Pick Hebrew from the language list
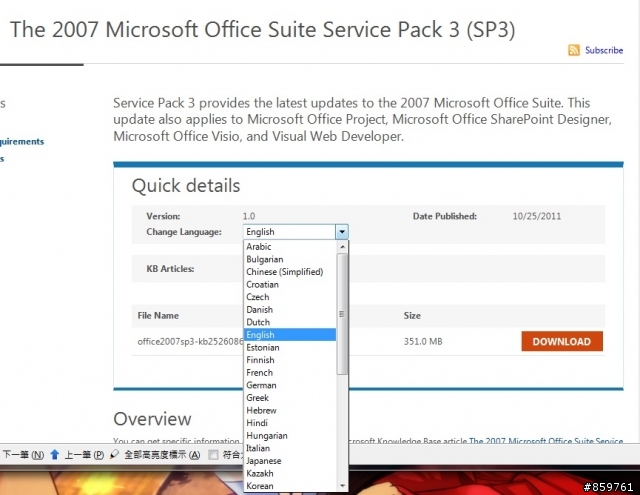The height and width of the screenshot is (495, 640). pos(261,411)
